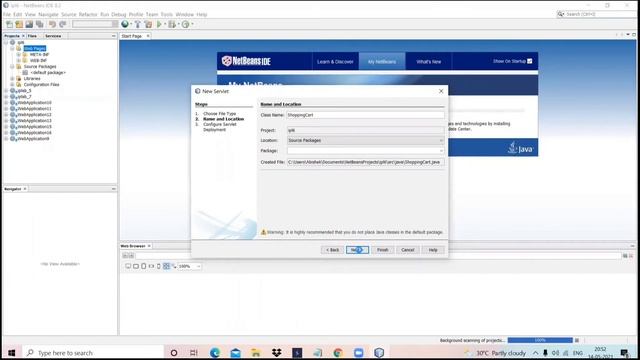Select the WebApplication16 project
Image resolution: width=640 pixels, height=360 pixels.
point(34,133)
